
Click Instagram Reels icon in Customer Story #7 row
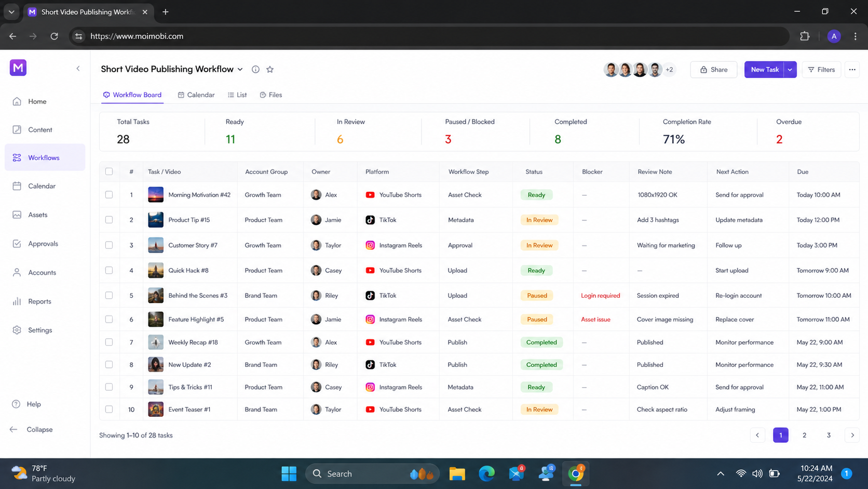[x=370, y=245]
